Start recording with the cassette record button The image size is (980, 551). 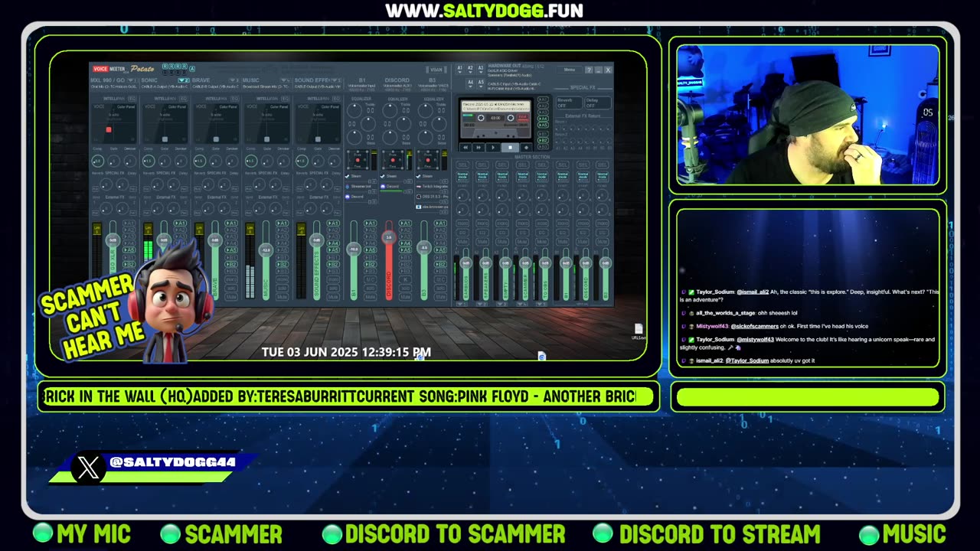pyautogui.click(x=527, y=147)
